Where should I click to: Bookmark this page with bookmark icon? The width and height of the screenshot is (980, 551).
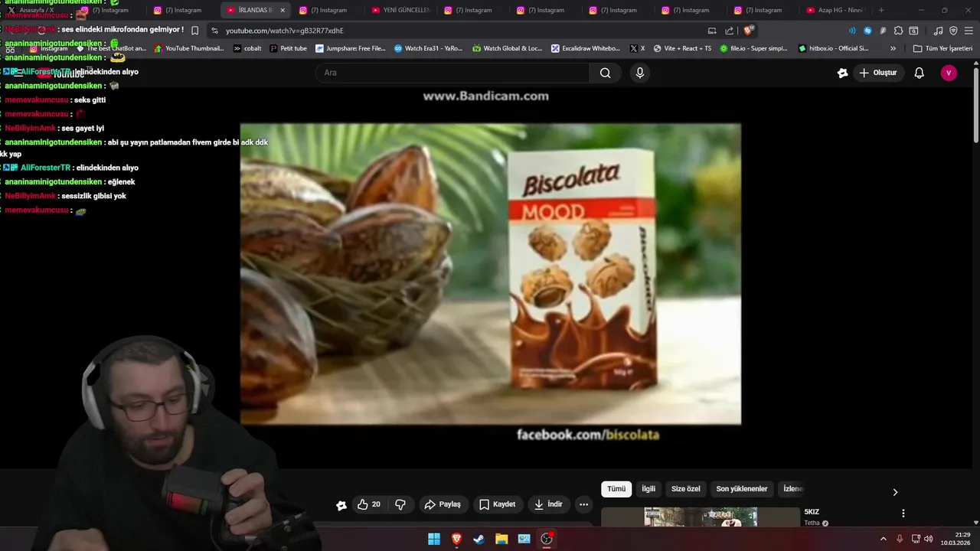tap(194, 31)
